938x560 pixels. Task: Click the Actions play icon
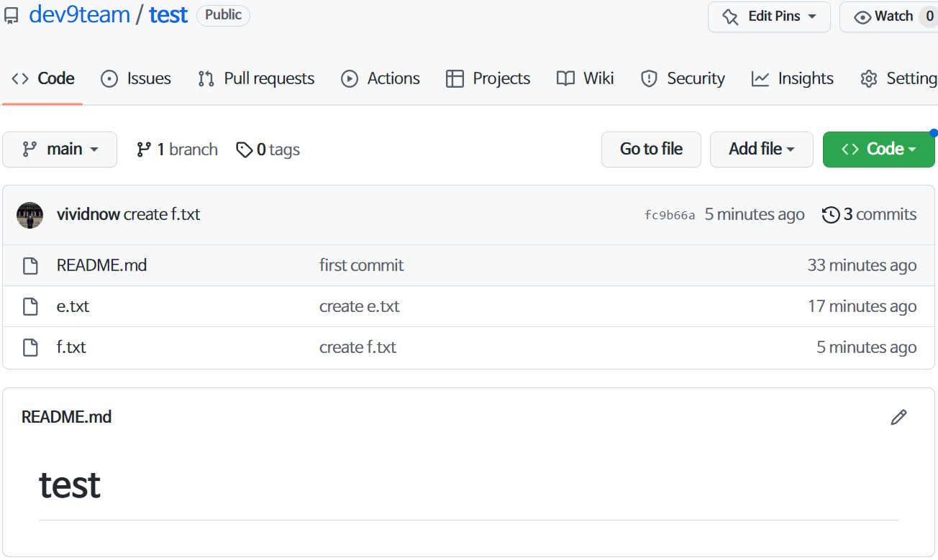pyautogui.click(x=350, y=79)
